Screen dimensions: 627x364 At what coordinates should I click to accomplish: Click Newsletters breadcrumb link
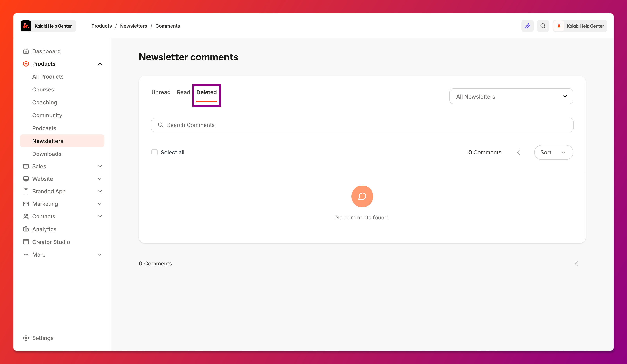pos(134,26)
